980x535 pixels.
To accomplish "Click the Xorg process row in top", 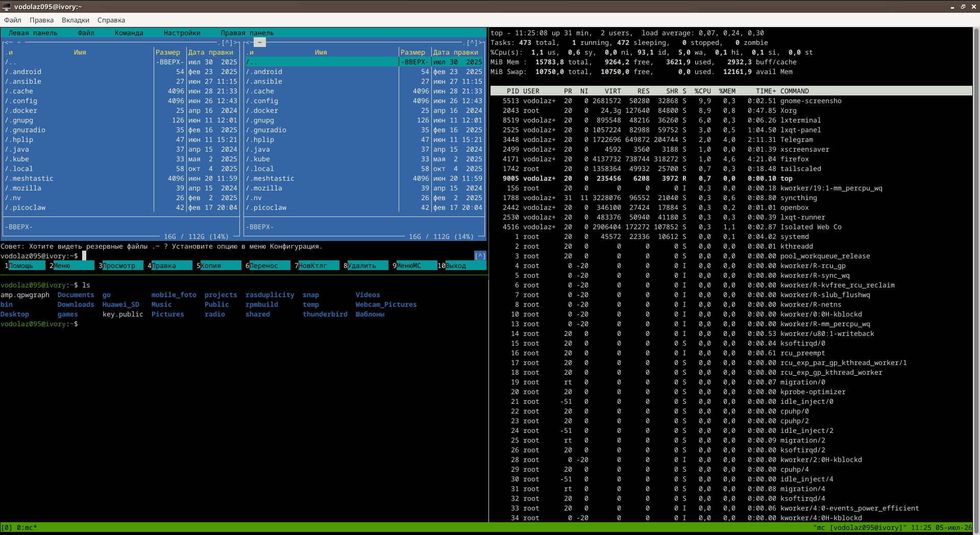I will pyautogui.click(x=731, y=111).
